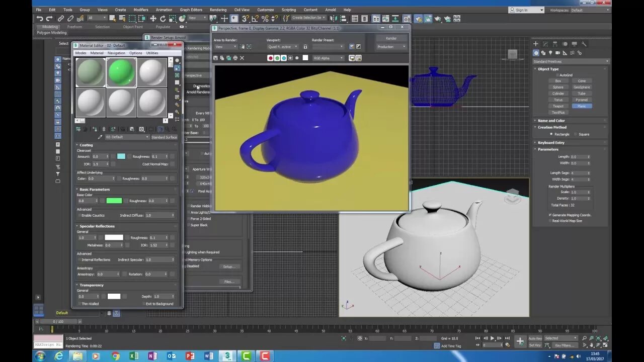Click the Sphere primitive button

click(x=558, y=87)
